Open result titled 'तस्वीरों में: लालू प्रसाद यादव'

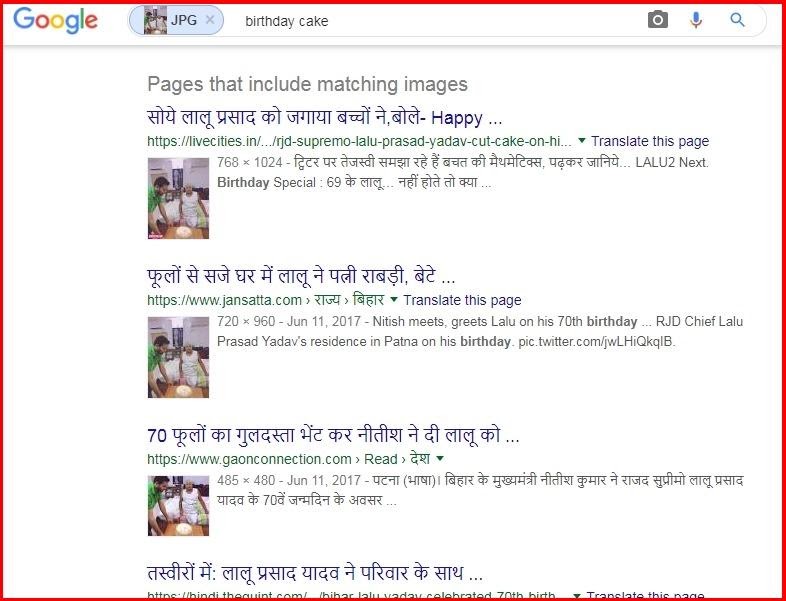315,572
